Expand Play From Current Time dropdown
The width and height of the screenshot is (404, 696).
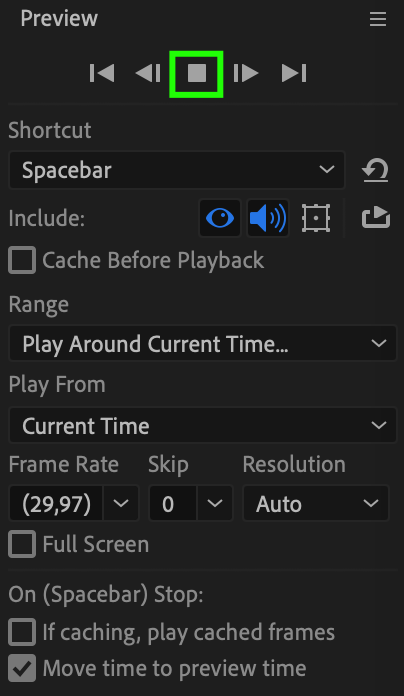202,425
